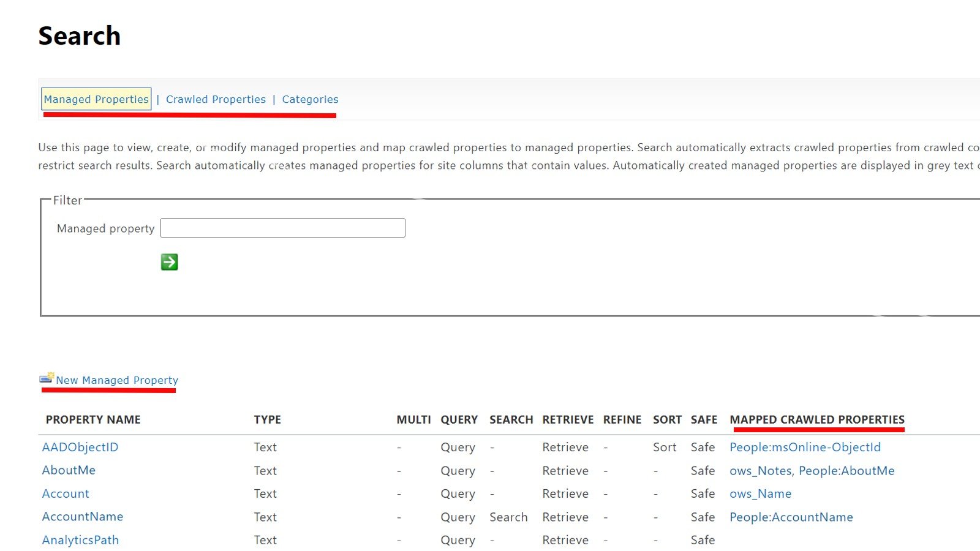Click the PROPERTY NAME column header
Image resolution: width=980 pixels, height=551 pixels.
tap(93, 419)
